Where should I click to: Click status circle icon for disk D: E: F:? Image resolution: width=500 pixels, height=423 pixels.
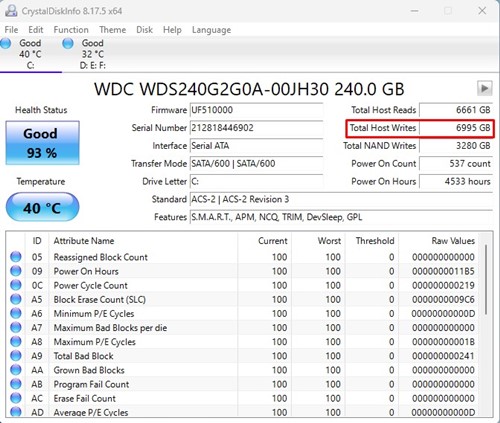(x=68, y=43)
